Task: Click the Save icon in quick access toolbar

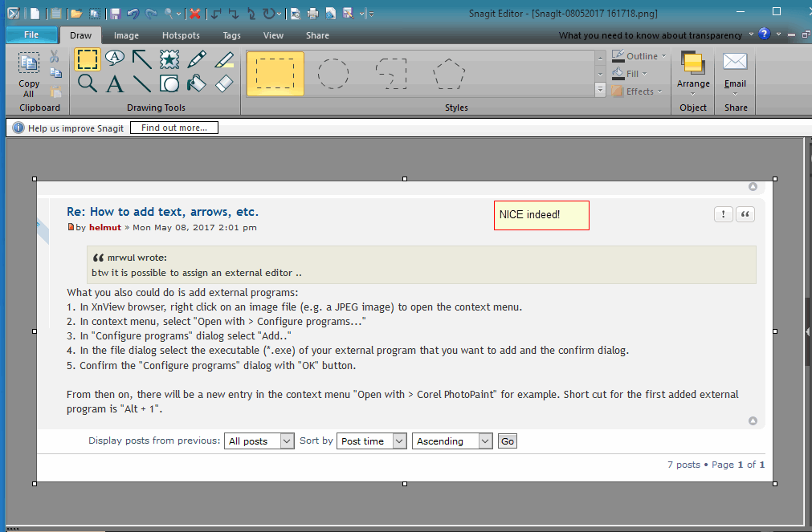Action: click(116, 14)
